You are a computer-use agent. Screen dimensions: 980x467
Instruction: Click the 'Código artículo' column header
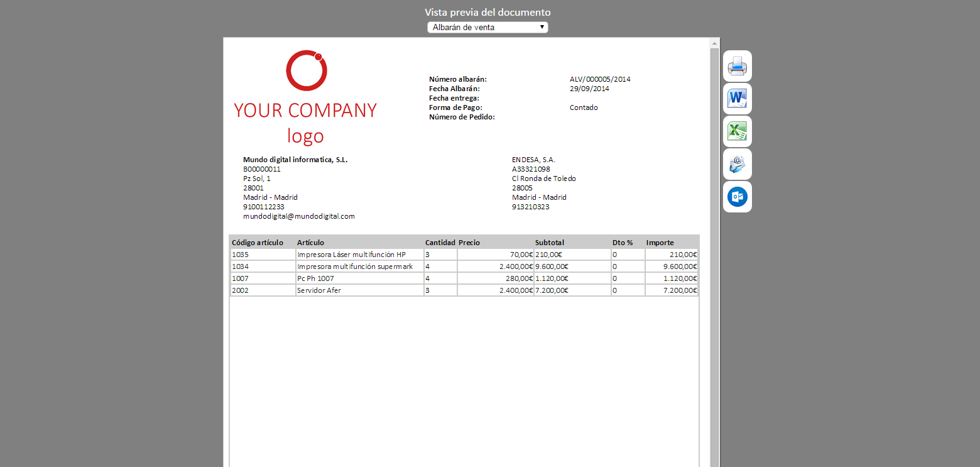point(258,243)
